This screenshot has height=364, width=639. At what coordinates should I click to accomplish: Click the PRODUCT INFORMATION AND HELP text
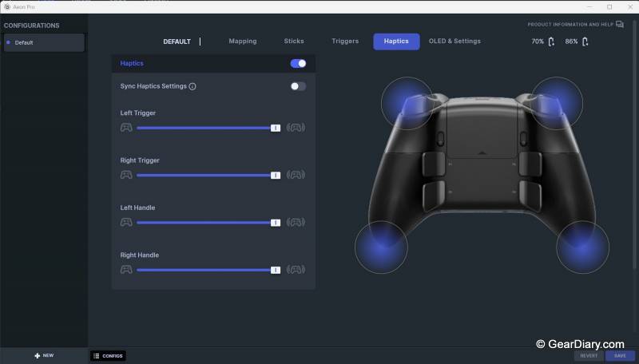click(570, 25)
